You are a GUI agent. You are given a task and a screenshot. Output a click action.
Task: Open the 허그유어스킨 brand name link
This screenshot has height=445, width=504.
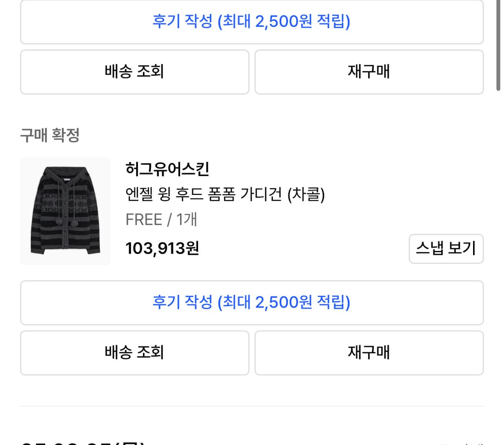pyautogui.click(x=167, y=169)
